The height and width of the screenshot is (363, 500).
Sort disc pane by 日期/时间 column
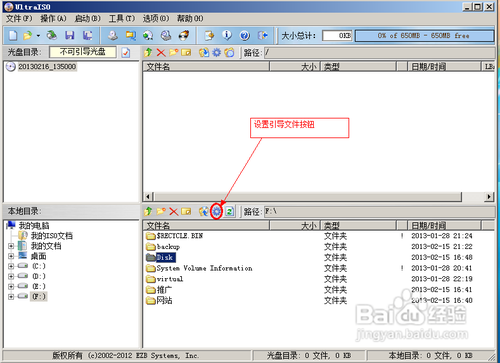(x=444, y=67)
